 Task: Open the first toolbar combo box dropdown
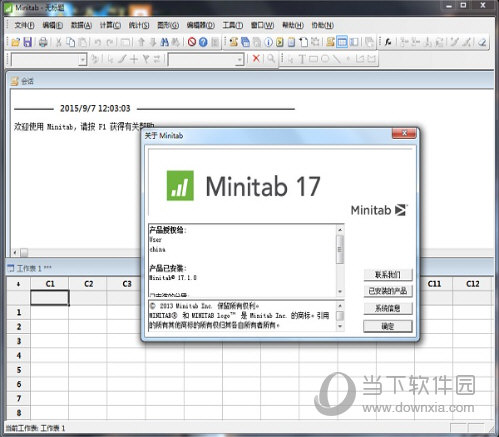tap(82, 60)
